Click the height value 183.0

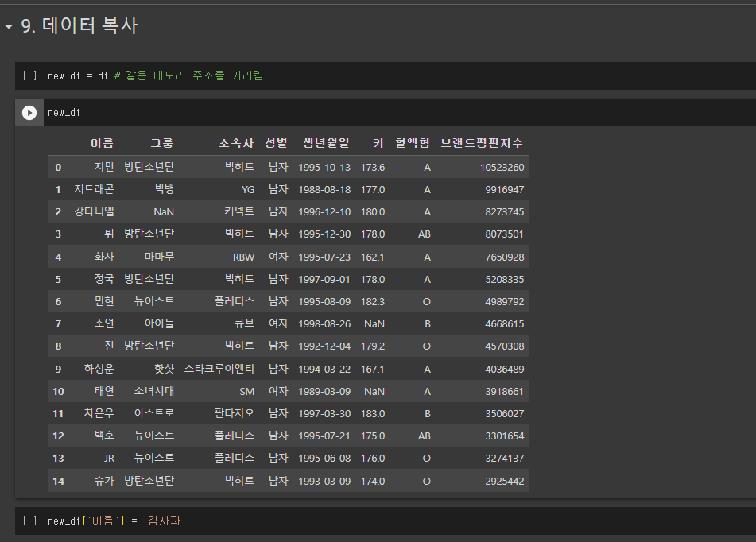[x=373, y=414]
